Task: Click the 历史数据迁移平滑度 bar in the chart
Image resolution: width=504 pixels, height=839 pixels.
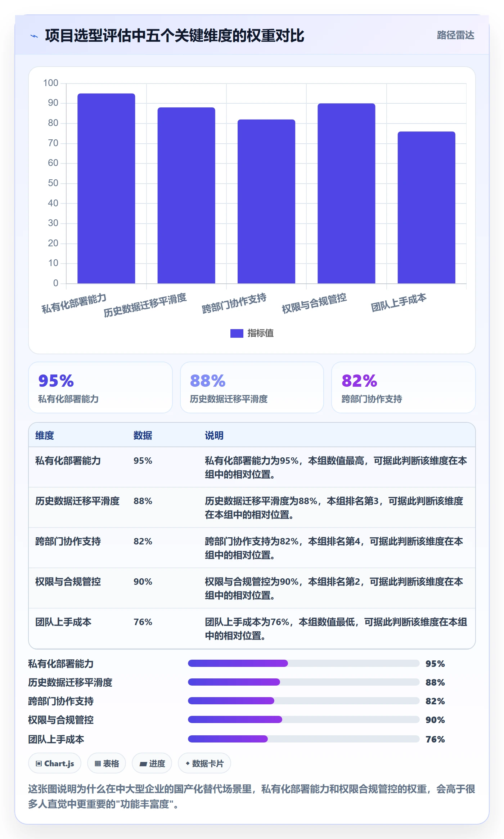Action: pyautogui.click(x=186, y=196)
